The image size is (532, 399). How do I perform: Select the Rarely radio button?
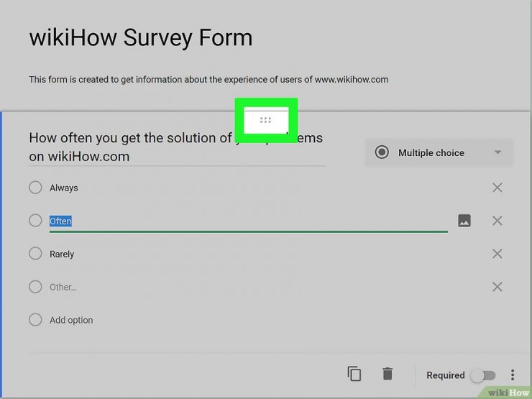(x=35, y=254)
